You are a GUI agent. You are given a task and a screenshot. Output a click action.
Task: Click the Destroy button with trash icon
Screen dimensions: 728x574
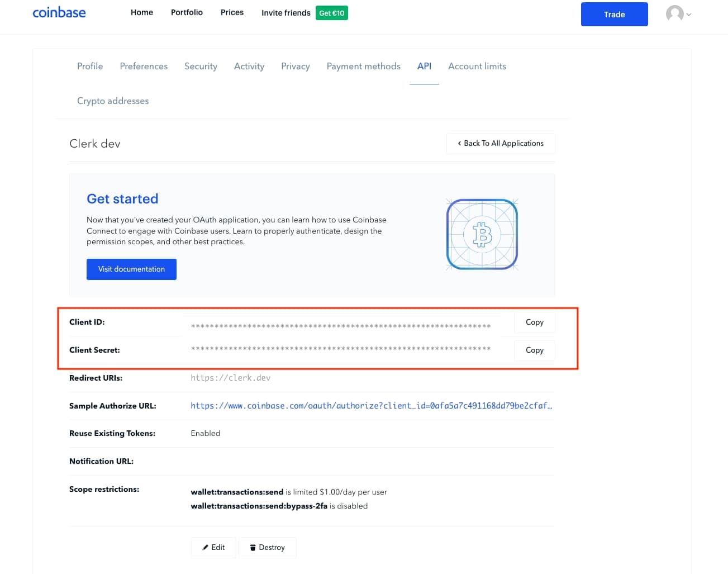pyautogui.click(x=267, y=547)
